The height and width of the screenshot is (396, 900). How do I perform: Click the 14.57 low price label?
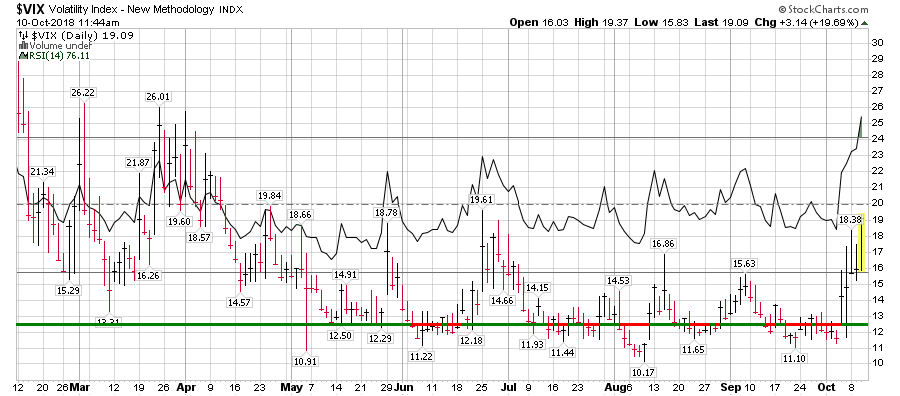pos(240,302)
